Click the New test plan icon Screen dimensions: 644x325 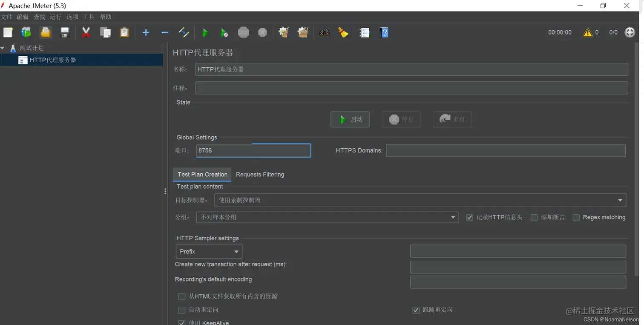8,32
